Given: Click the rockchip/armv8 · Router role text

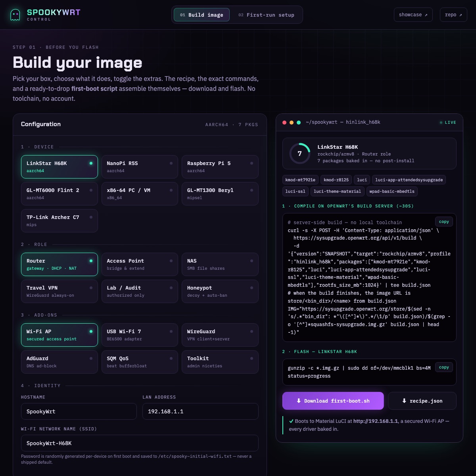Looking at the screenshot, I should 354,154.
